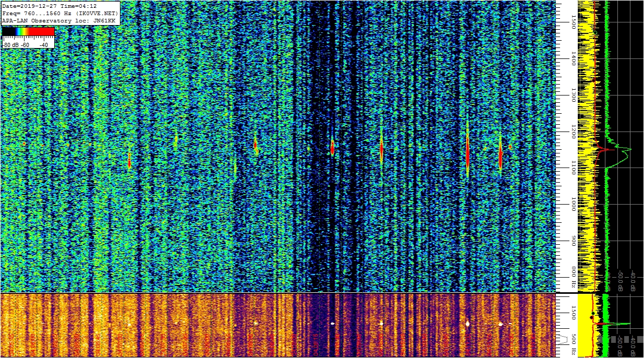Viewport: 644px width, 358px height.
Task: Click the Freq= 760...1560 Hz (IK0VVE.NET) line
Action: (x=60, y=13)
